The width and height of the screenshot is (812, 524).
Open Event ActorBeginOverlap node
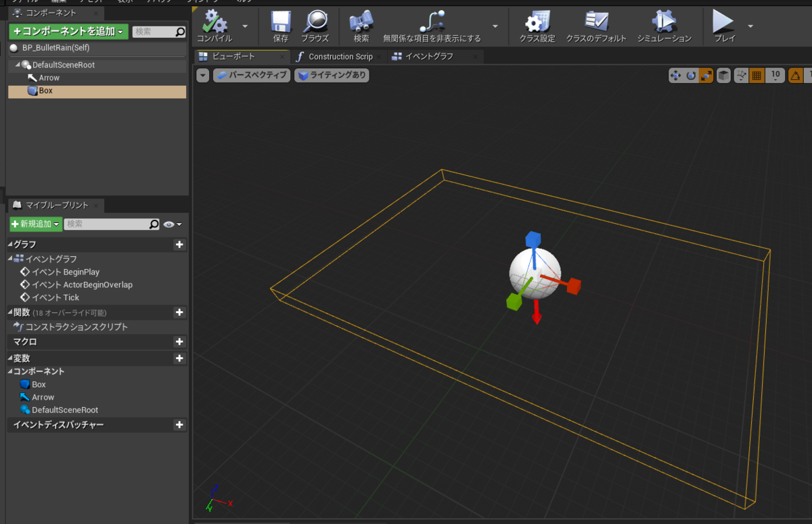pyautogui.click(x=82, y=285)
